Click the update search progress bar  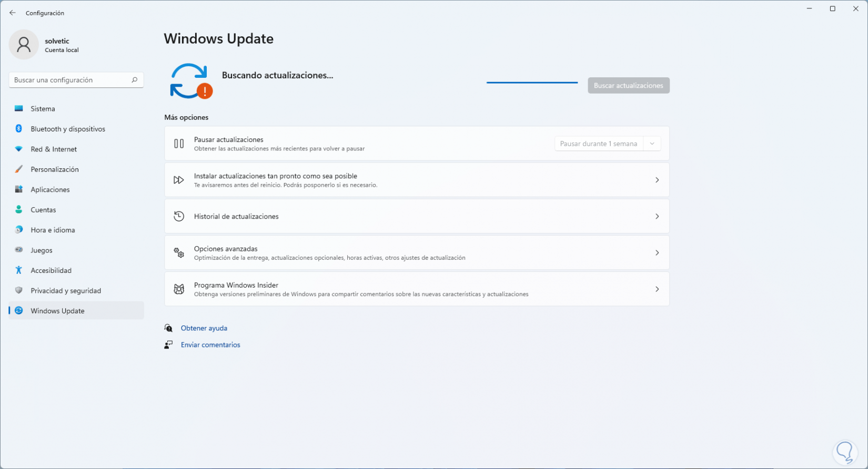[x=532, y=83]
